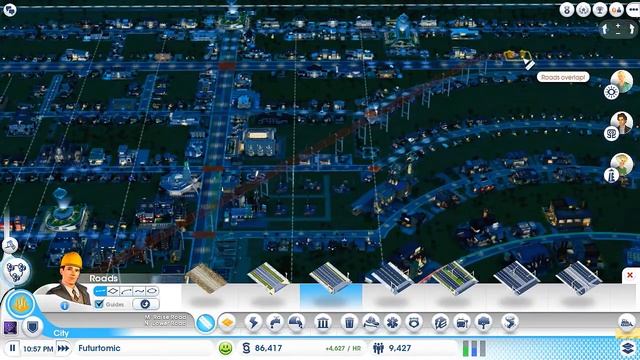Screen dimensions: 640x360
Task: Open the friends people icon top right
Action: coord(616,9)
